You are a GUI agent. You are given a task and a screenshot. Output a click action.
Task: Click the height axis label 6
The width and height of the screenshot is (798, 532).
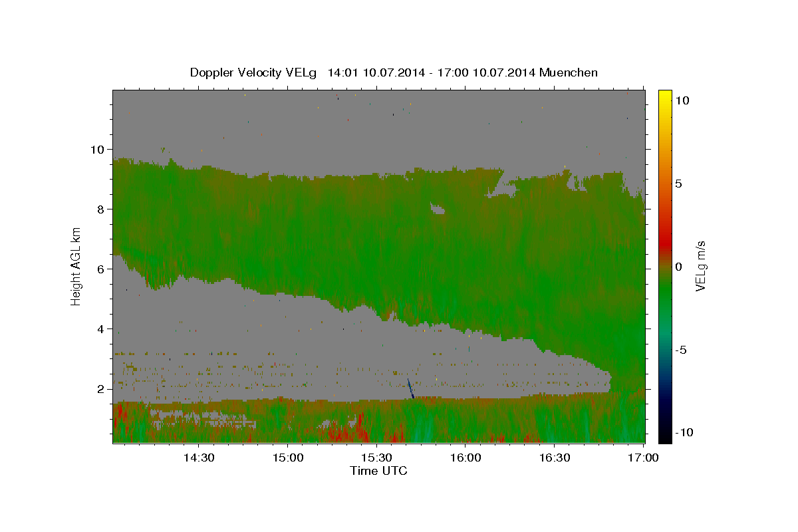pos(101,269)
